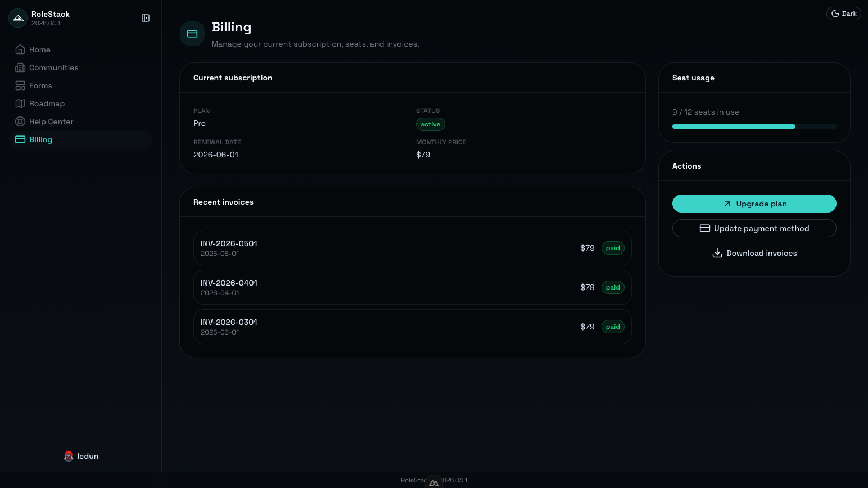Click the RENEWAL DATE field label
Viewport: 868px width, 488px height.
pyautogui.click(x=217, y=142)
